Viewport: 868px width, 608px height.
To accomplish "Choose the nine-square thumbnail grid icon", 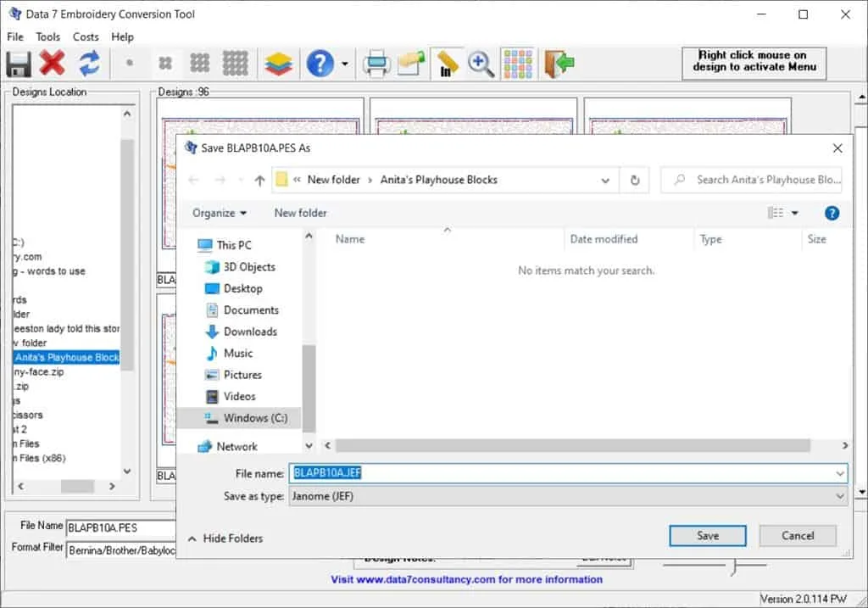I will (x=200, y=63).
